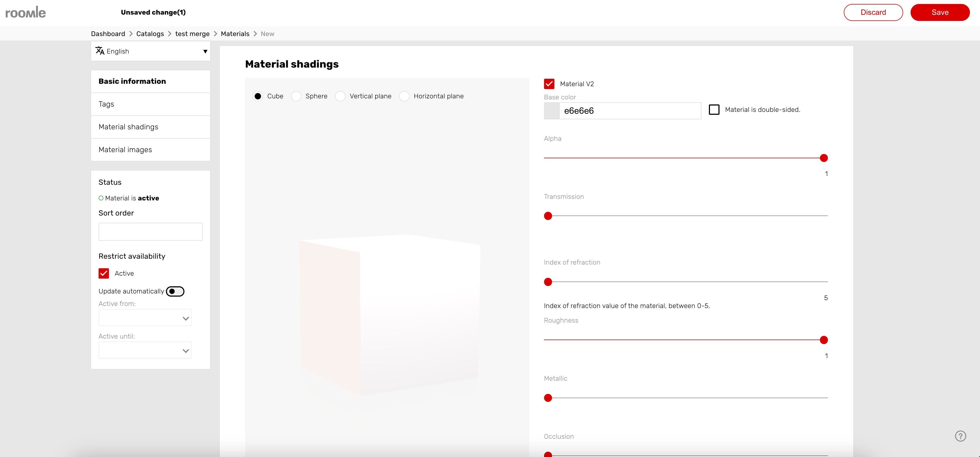
Task: Click the green material active status circle
Action: tap(101, 198)
